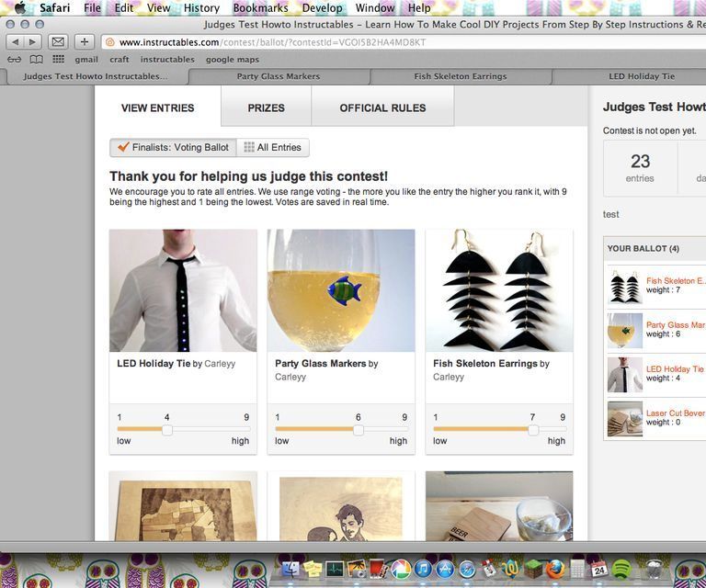Select Judges Test Howto Instructables browser tab

point(96,76)
